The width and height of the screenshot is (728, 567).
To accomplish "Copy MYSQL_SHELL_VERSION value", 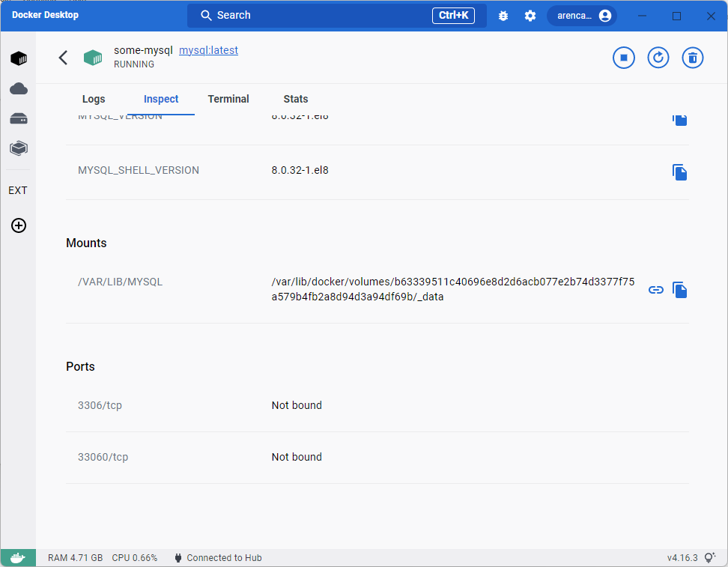I will pos(679,172).
